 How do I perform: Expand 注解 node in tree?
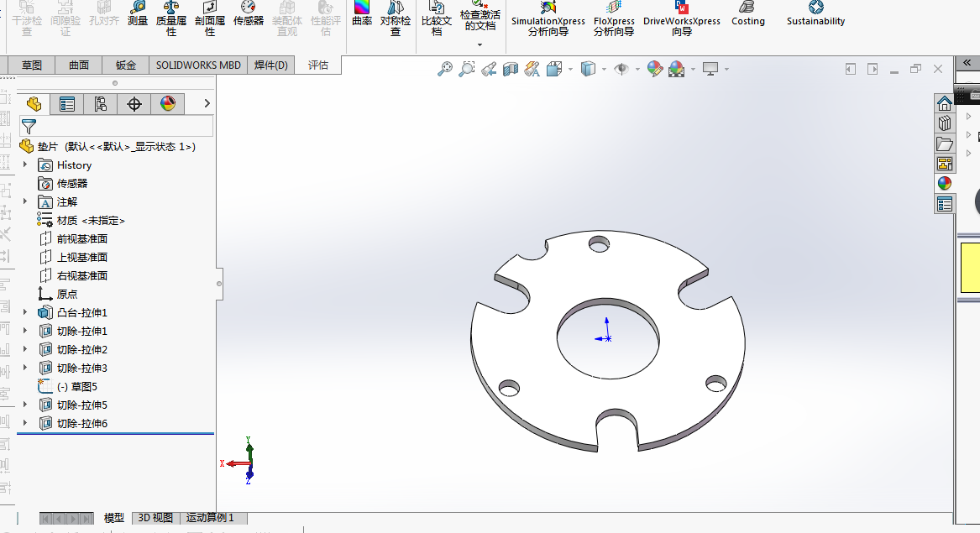coord(25,201)
